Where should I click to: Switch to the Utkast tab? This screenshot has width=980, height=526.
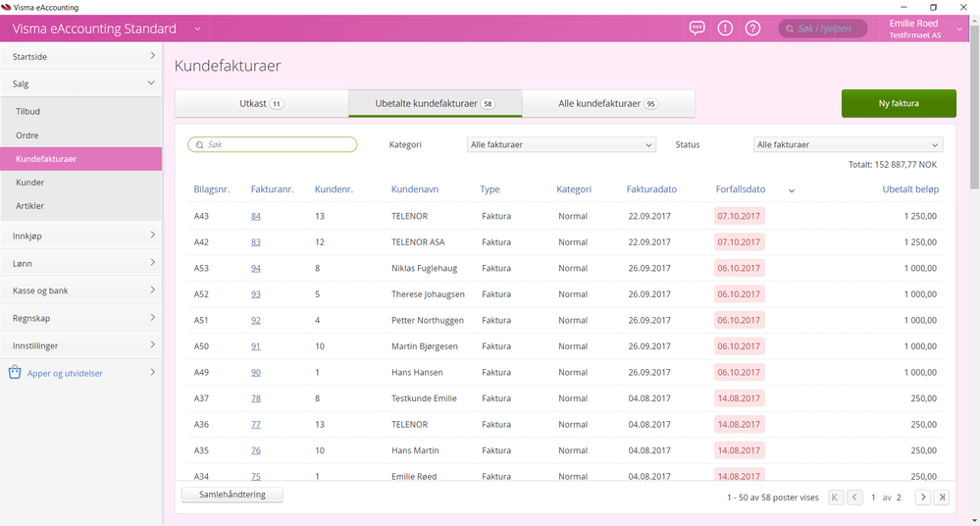coord(261,103)
